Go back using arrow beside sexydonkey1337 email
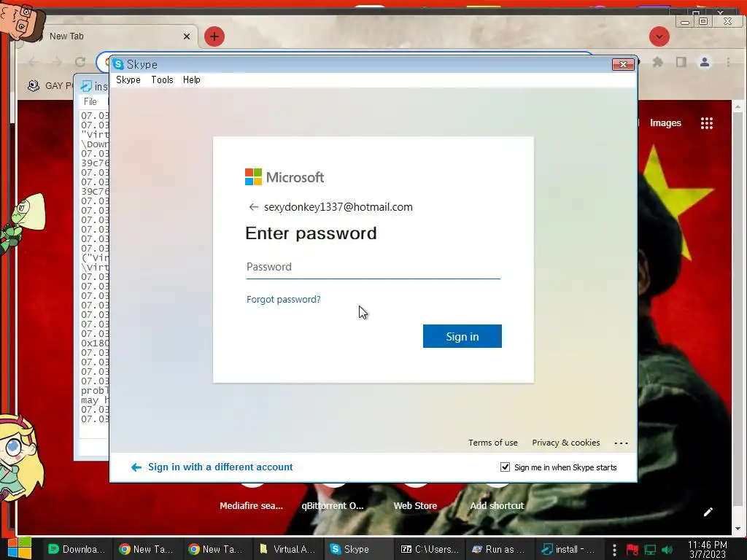Viewport: 747px width, 560px height. [253, 207]
